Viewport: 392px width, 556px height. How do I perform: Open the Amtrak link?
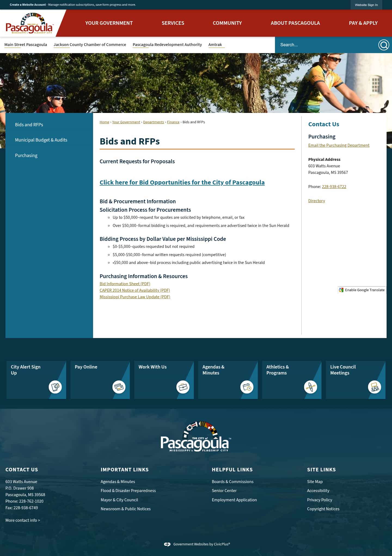215,45
